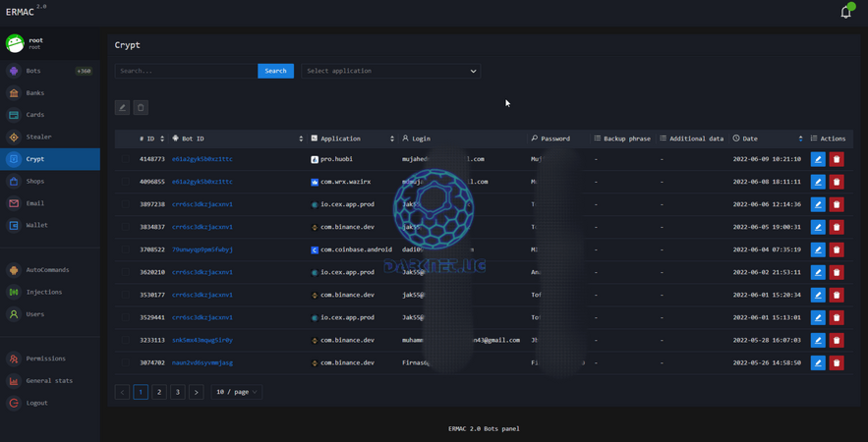The width and height of the screenshot is (868, 442).
Task: Open the Email sidebar icon
Action: click(14, 203)
